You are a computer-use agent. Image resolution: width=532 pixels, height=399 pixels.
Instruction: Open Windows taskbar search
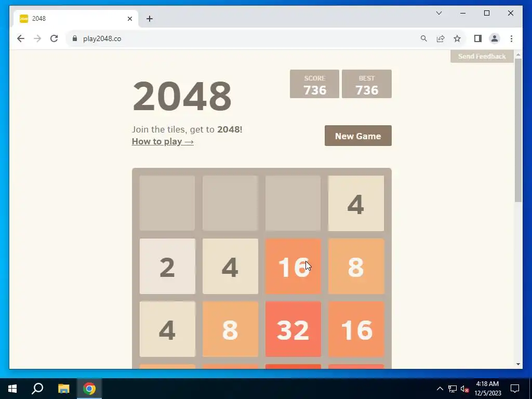[37, 389]
